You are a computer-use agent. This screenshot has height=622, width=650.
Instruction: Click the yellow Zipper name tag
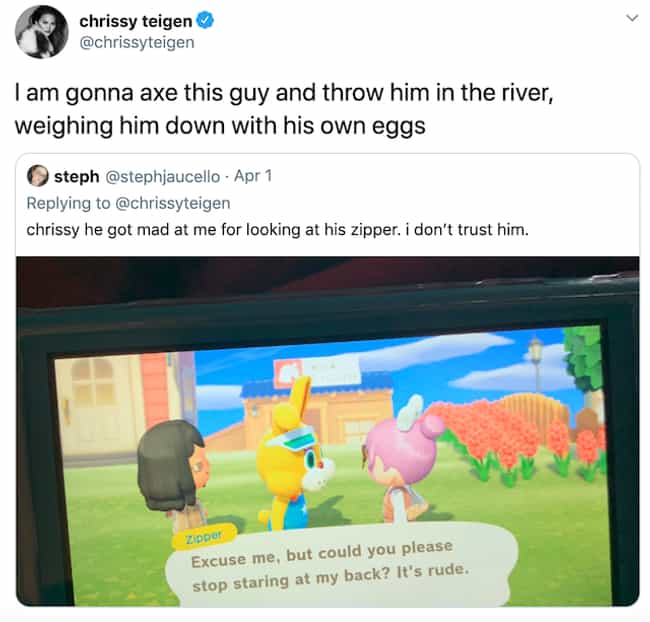click(204, 537)
